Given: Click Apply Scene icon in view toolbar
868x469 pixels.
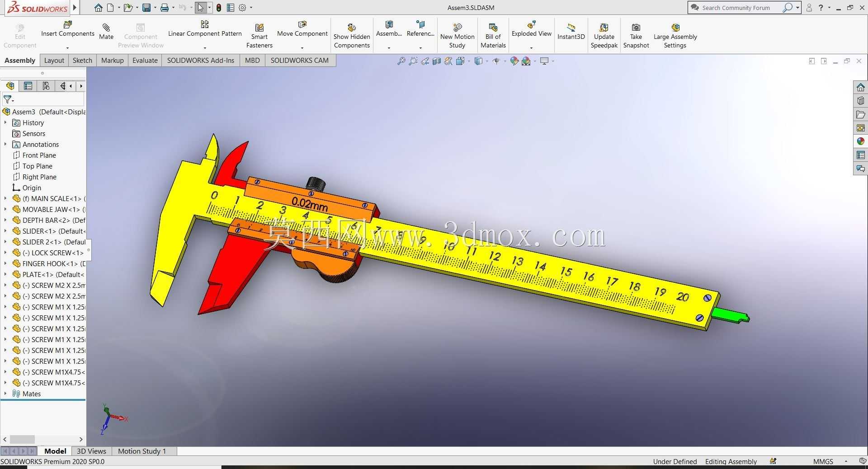Looking at the screenshot, I should (526, 61).
